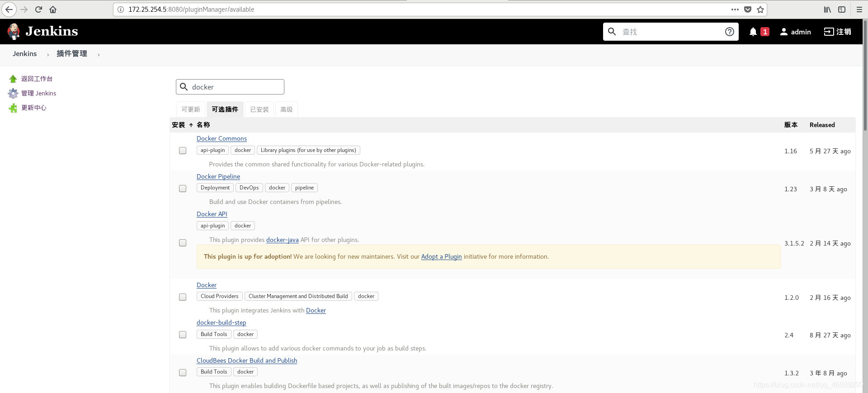Viewport: 868px width, 393px height.
Task: Open the browser hamburger menu
Action: (x=859, y=9)
